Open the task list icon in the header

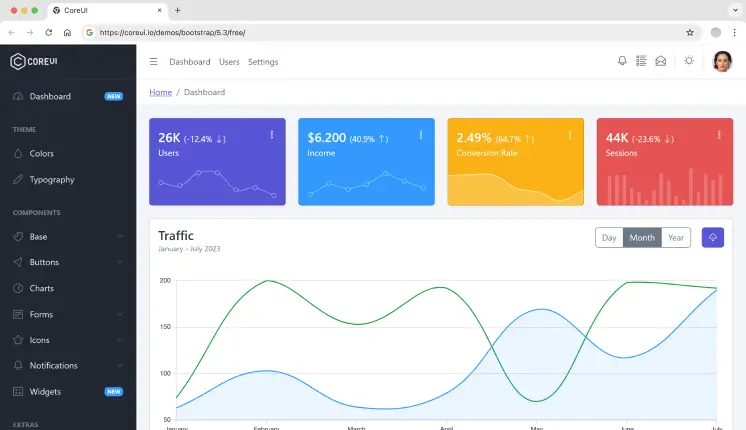(x=641, y=61)
